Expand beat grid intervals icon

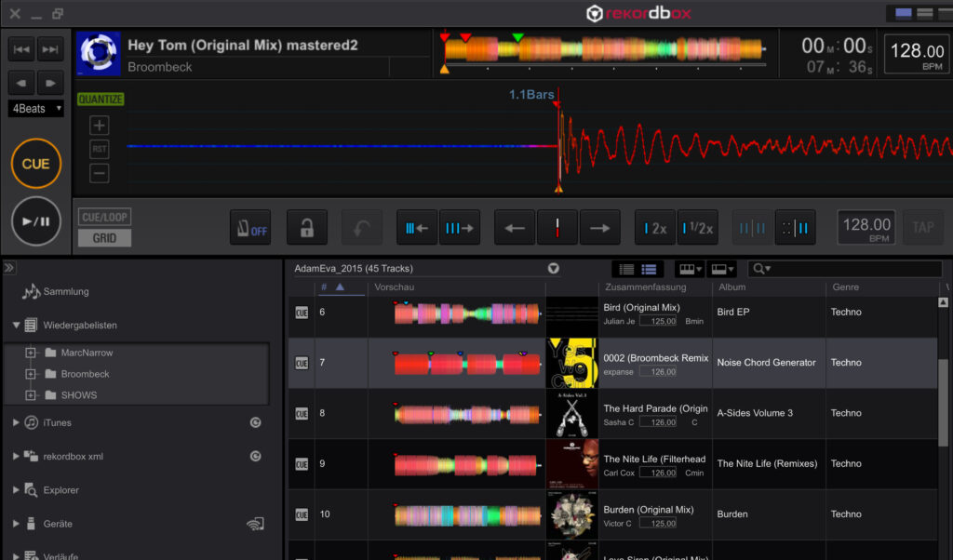click(x=460, y=228)
